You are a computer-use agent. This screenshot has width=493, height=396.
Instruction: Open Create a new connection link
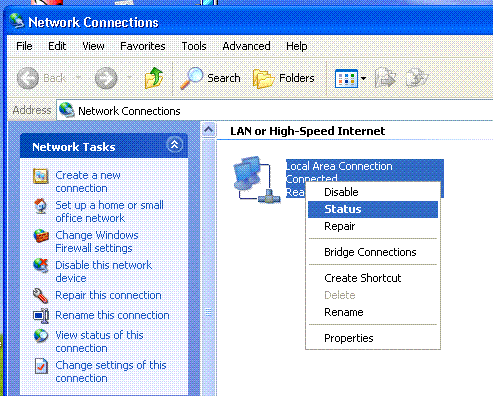coord(88,182)
